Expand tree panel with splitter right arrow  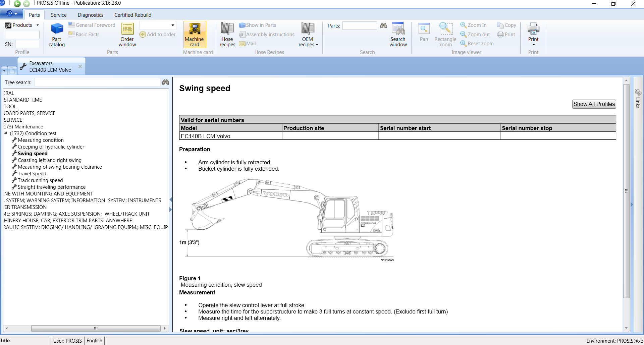[x=171, y=210]
